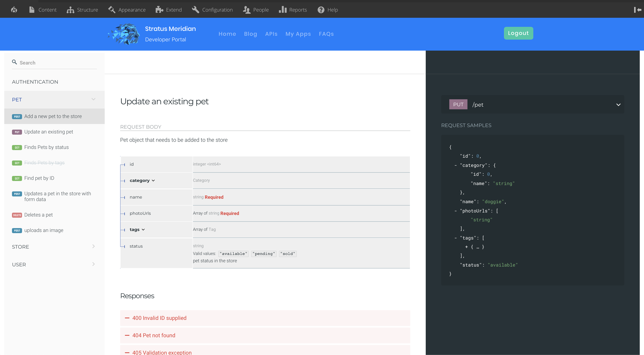Switch to the My Apps navigation item

click(298, 34)
